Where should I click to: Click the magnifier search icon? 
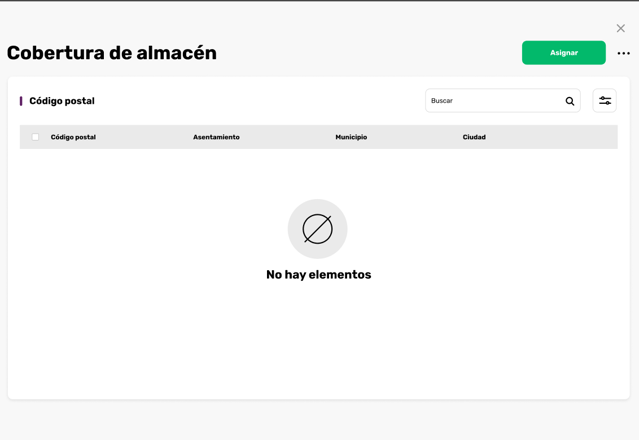point(570,101)
